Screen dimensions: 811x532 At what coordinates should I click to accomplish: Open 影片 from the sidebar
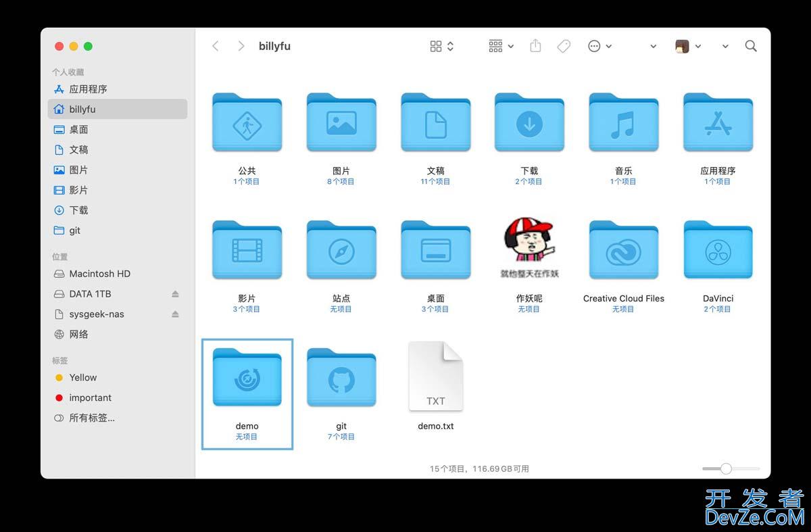[118, 191]
